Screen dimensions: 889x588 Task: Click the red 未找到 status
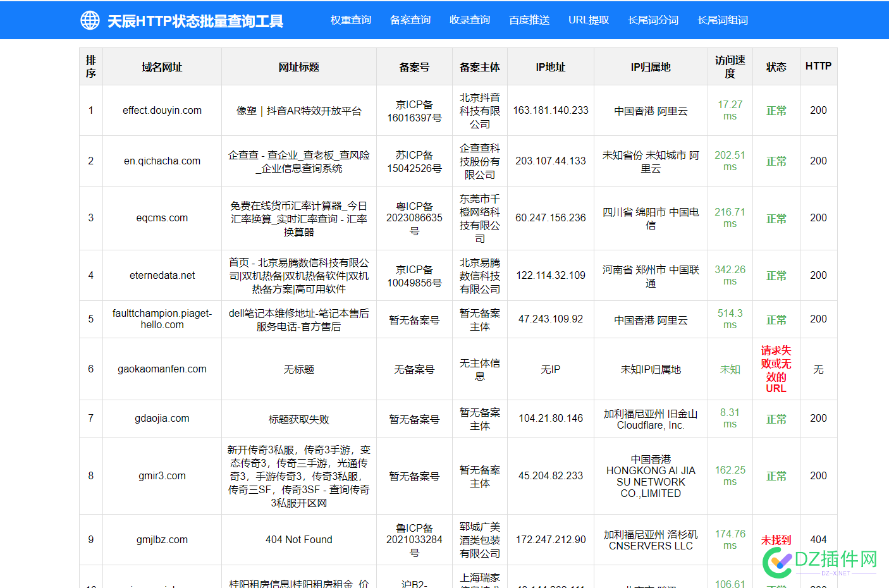(x=776, y=540)
